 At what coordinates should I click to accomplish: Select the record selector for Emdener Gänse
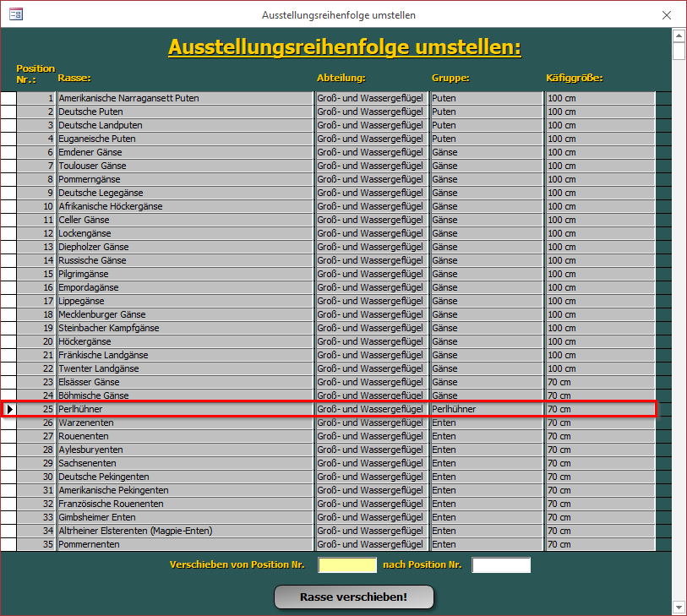tap(8, 152)
